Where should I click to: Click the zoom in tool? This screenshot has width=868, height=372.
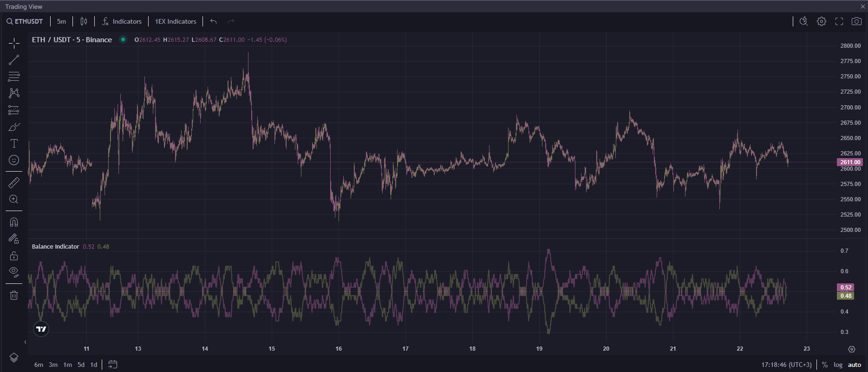[x=14, y=199]
